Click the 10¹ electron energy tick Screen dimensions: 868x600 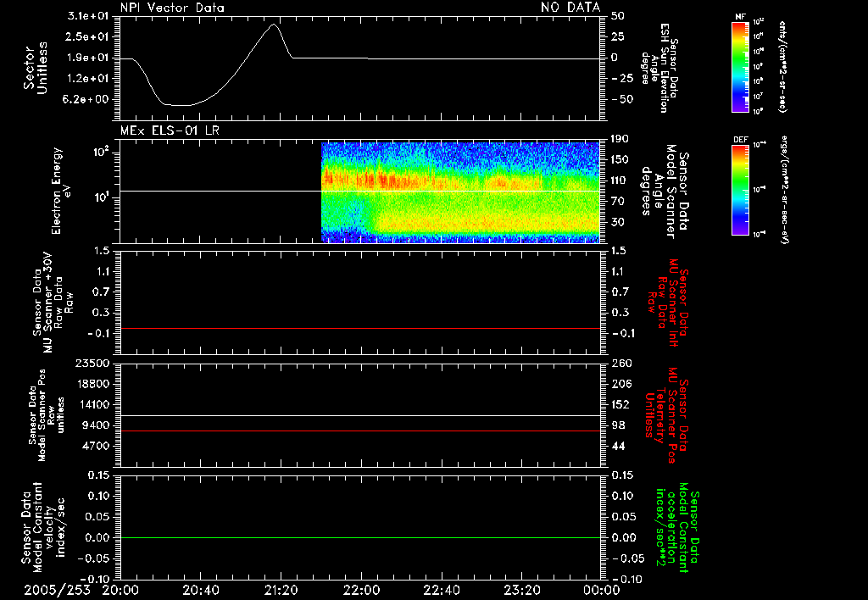point(101,197)
